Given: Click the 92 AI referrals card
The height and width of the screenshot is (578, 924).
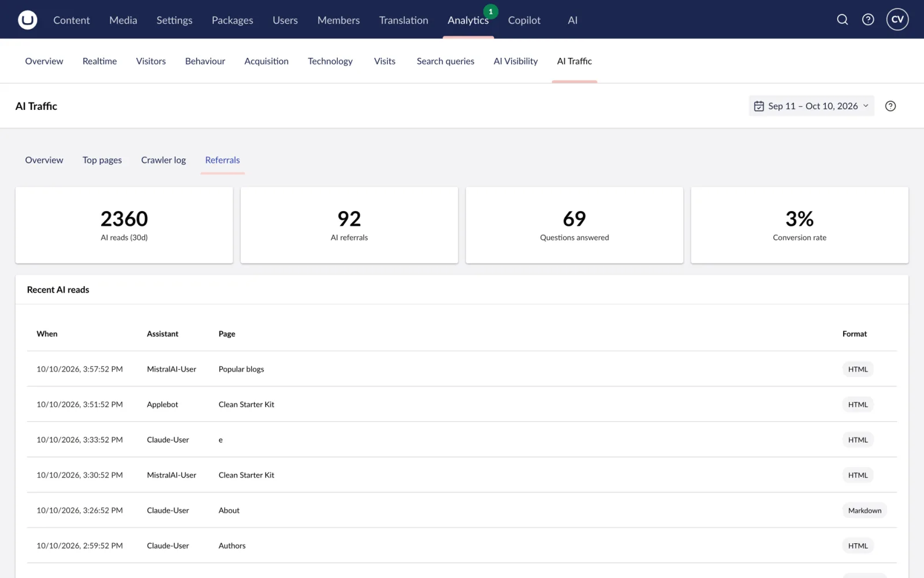Looking at the screenshot, I should [349, 225].
